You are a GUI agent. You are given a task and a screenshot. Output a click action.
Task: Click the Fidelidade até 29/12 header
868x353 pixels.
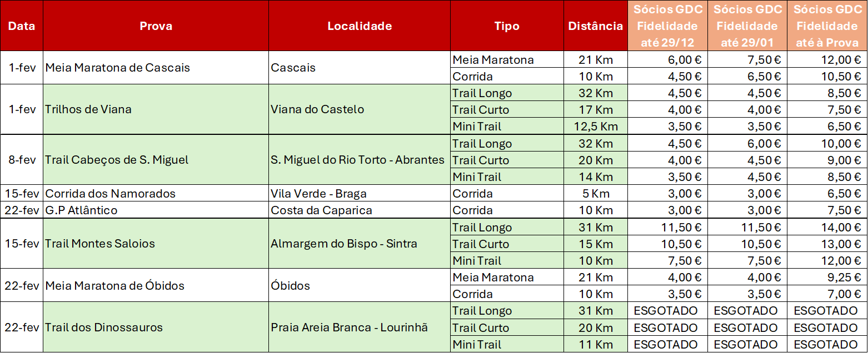(x=667, y=26)
